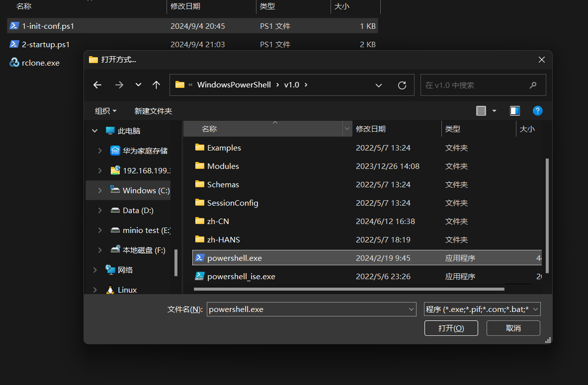This screenshot has height=385, width=588.
Task: Open the Modules folder entry
Action: pyautogui.click(x=223, y=166)
